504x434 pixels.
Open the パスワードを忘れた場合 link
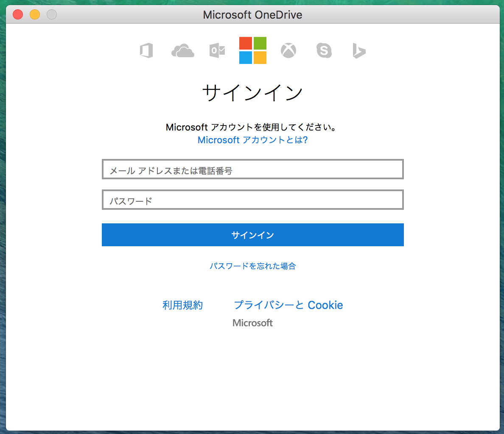(253, 266)
